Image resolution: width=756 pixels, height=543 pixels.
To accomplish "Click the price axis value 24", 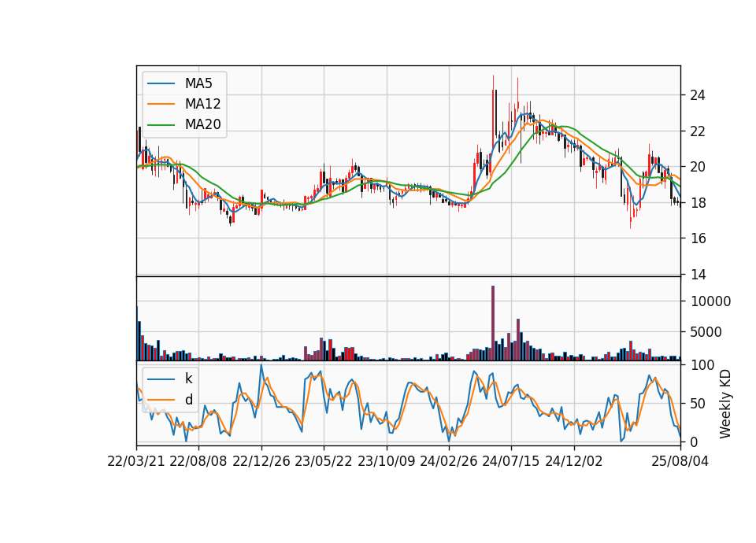I will [698, 95].
